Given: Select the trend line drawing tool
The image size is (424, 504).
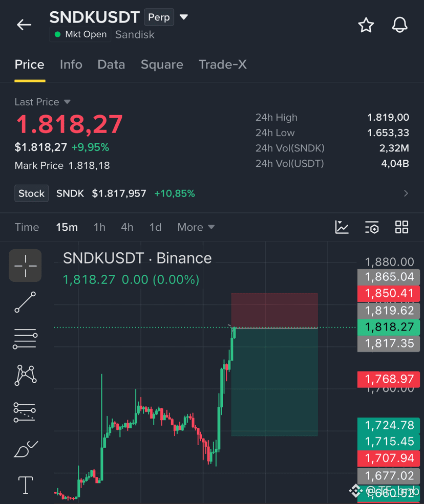Looking at the screenshot, I should [25, 302].
